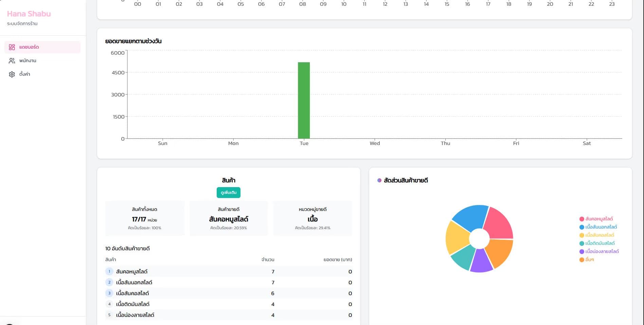Click the rank 5 badge beside เนื้อน่องลายสไลด์
The image size is (644, 325).
(x=109, y=315)
